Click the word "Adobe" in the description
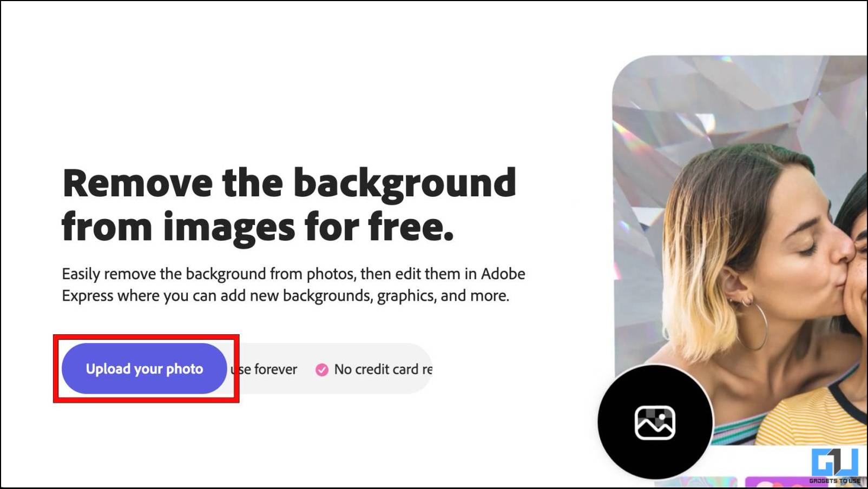Image resolution: width=868 pixels, height=489 pixels. pyautogui.click(x=503, y=274)
